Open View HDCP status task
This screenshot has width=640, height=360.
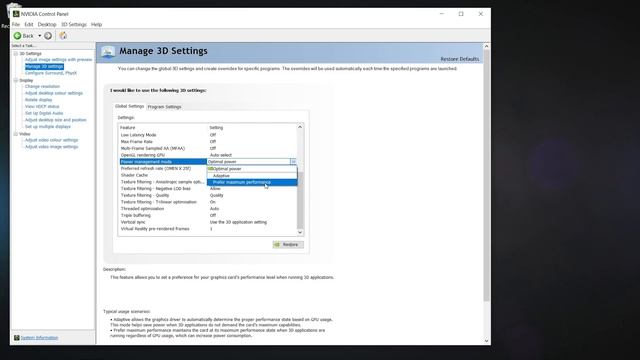coord(42,107)
